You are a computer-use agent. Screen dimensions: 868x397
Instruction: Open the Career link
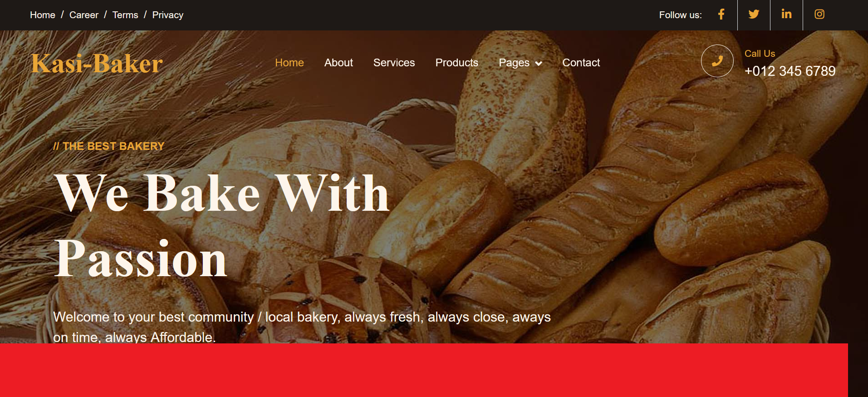point(84,15)
